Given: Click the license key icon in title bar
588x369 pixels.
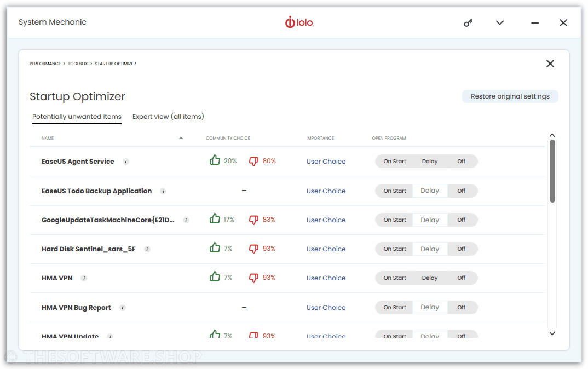Looking at the screenshot, I should pyautogui.click(x=468, y=23).
